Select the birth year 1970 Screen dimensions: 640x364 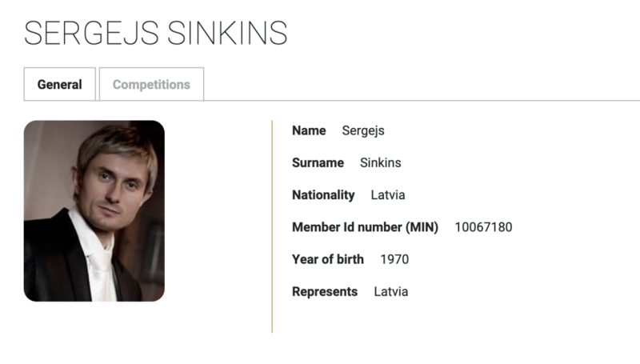pos(394,259)
